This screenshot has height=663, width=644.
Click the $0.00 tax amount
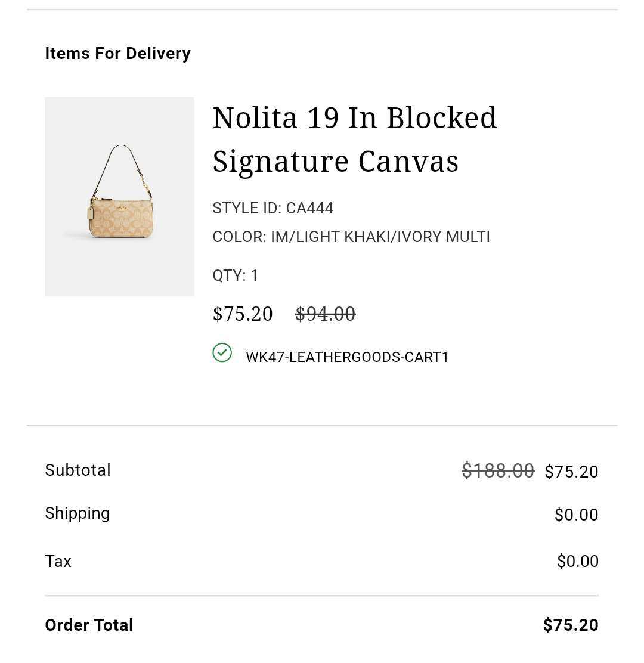click(577, 562)
